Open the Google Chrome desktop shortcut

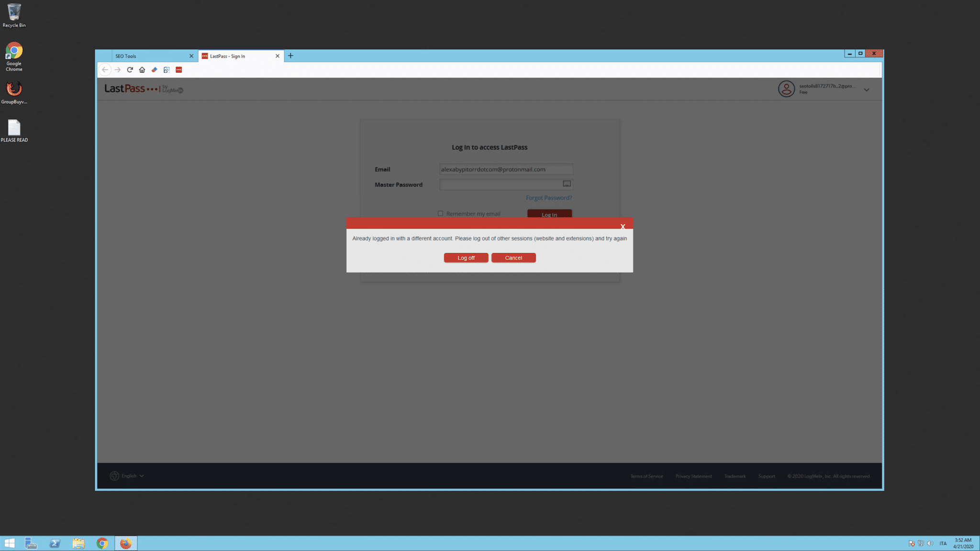click(x=14, y=57)
